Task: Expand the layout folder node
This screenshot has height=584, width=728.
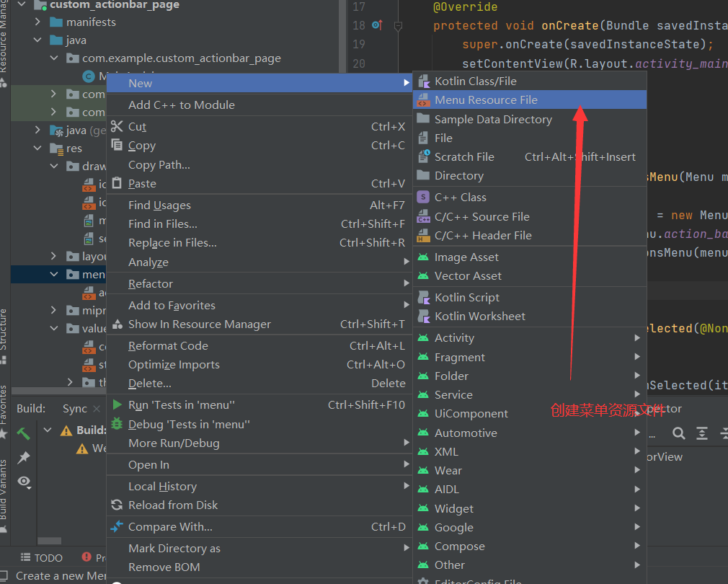Action: pos(54,256)
